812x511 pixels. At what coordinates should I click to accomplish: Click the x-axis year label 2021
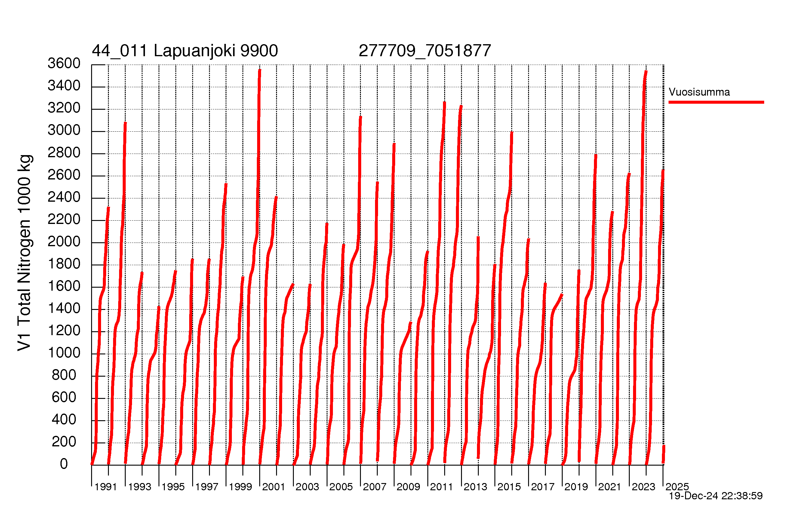(x=609, y=487)
